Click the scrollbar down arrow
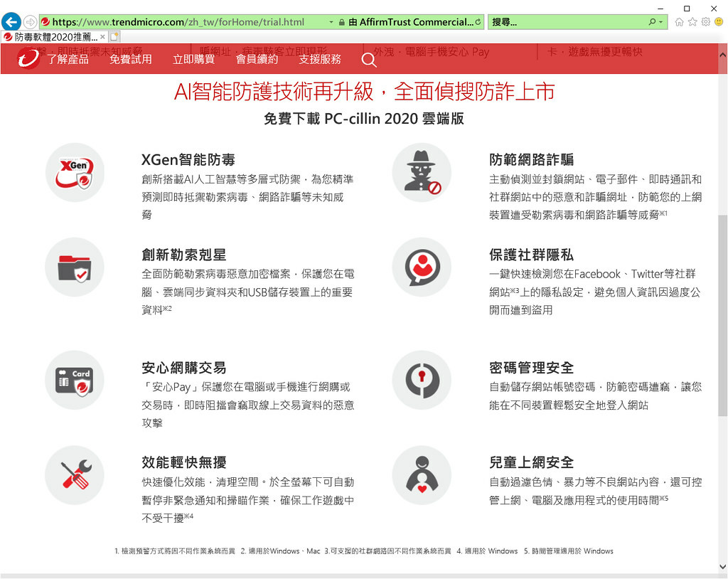 point(722,566)
